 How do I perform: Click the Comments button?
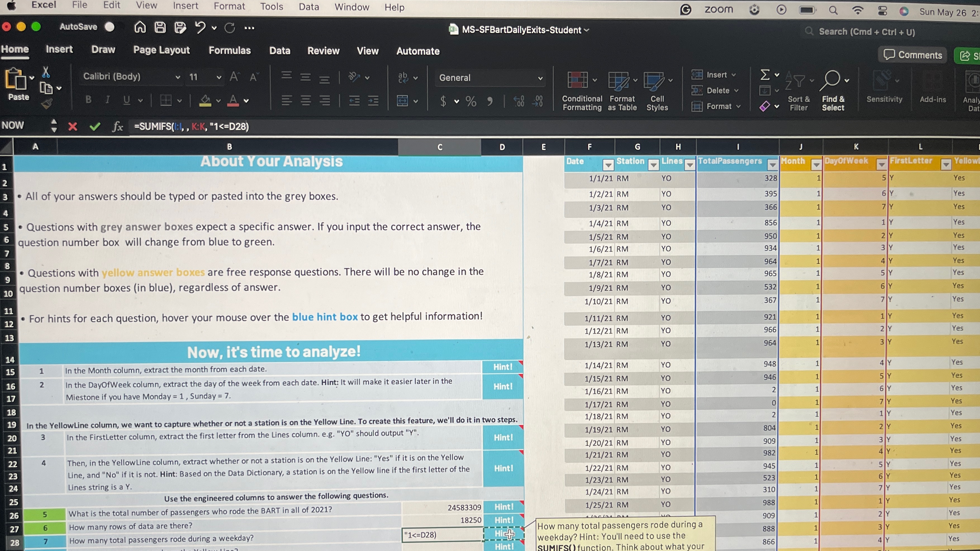pos(912,55)
